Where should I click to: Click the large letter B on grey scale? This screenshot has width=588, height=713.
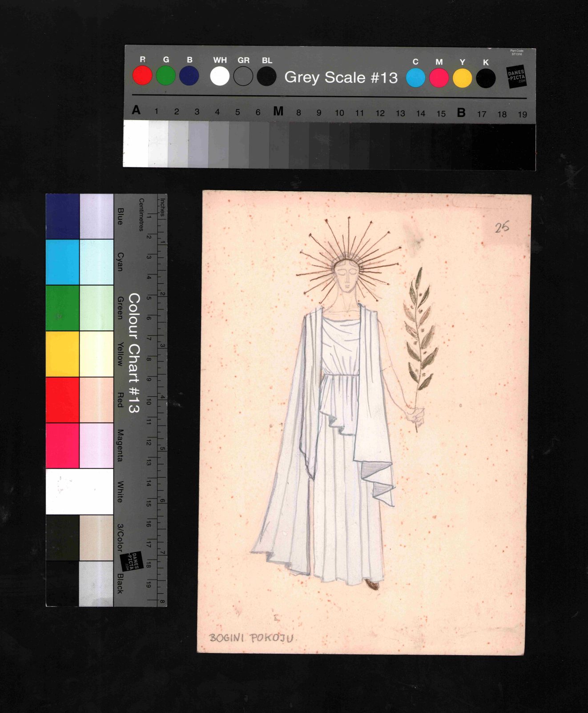point(461,113)
